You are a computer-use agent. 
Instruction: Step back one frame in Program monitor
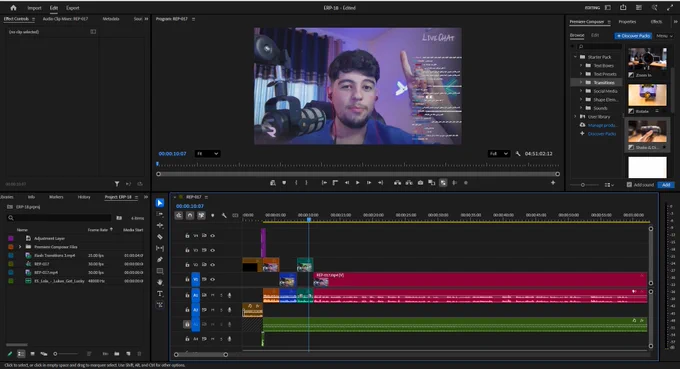[x=347, y=183]
